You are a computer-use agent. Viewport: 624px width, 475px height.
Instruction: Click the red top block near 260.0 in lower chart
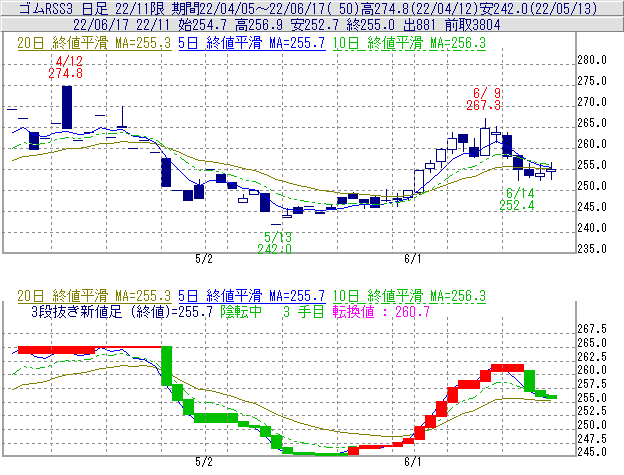[x=507, y=368]
